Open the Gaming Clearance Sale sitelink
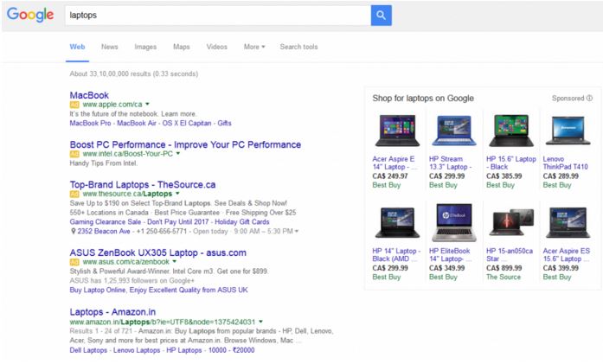 tap(106, 222)
